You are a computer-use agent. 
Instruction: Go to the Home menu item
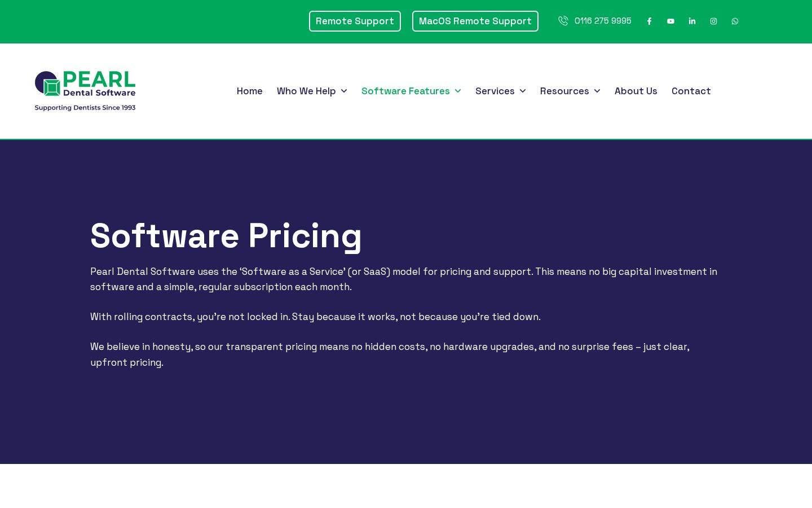[250, 91]
